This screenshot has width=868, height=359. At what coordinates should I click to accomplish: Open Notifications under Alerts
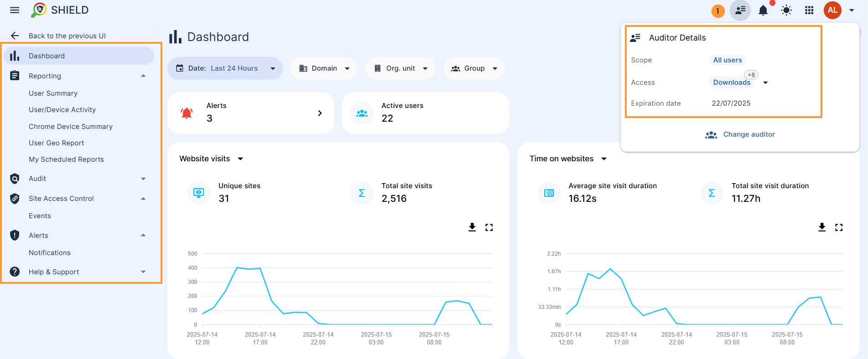(x=50, y=253)
